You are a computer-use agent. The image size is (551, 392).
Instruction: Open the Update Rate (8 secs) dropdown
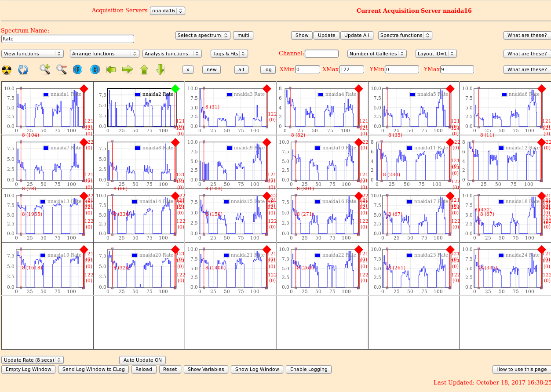tap(33, 360)
